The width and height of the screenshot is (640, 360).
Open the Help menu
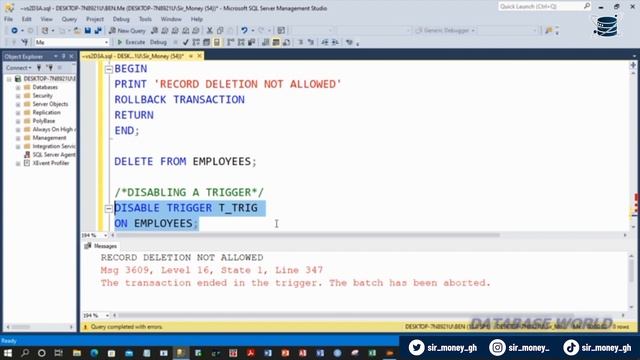[196, 19]
